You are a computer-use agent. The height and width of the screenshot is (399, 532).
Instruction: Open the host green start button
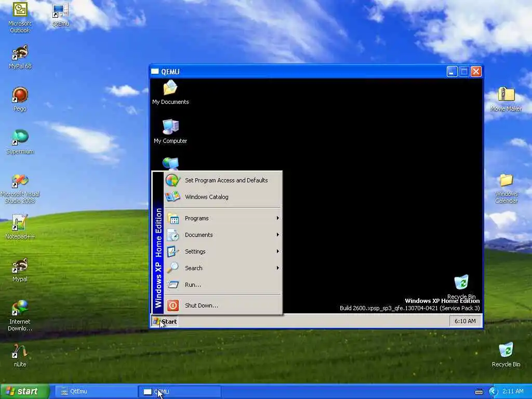tap(24, 392)
